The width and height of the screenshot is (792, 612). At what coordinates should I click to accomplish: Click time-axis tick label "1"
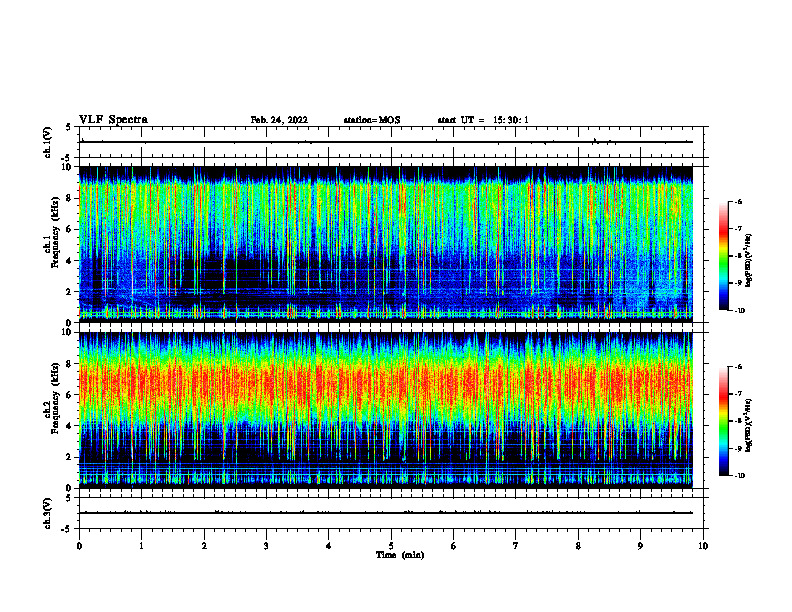(141, 546)
